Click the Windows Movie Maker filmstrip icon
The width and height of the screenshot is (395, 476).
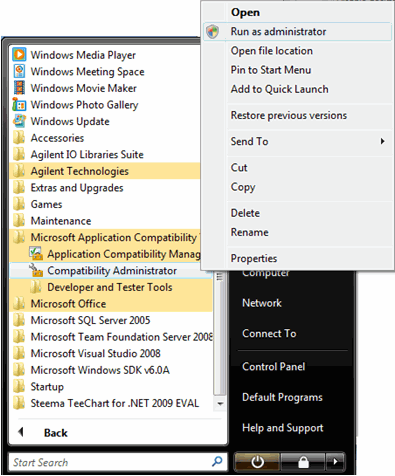pos(19,88)
